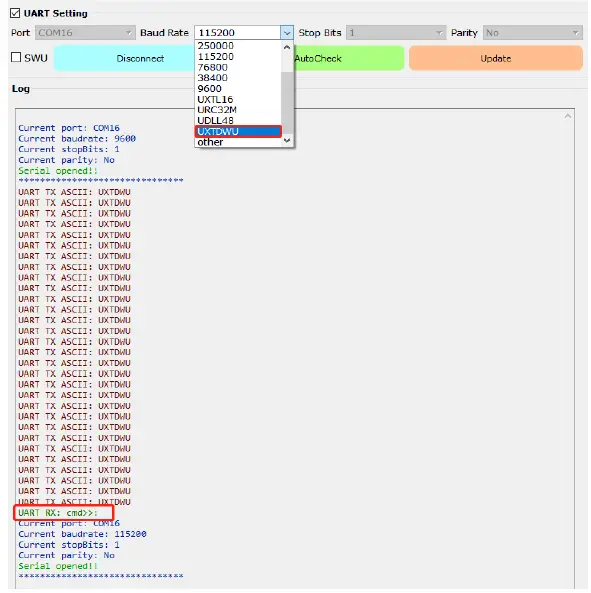The image size is (591, 593).
Task: Click the Update button
Action: coord(496,58)
